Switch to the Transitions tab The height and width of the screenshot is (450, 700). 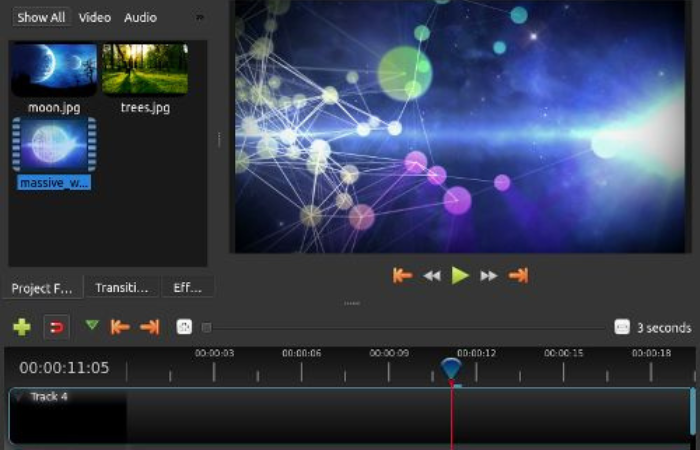tap(121, 288)
